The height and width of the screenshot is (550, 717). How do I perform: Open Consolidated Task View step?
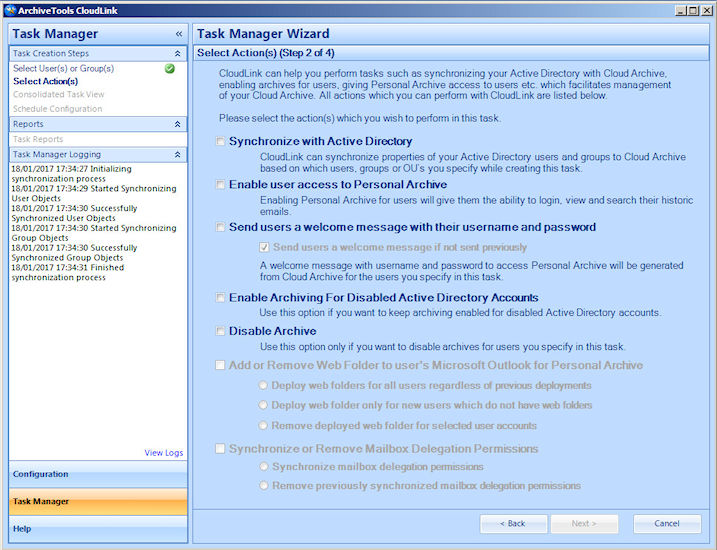tap(59, 95)
